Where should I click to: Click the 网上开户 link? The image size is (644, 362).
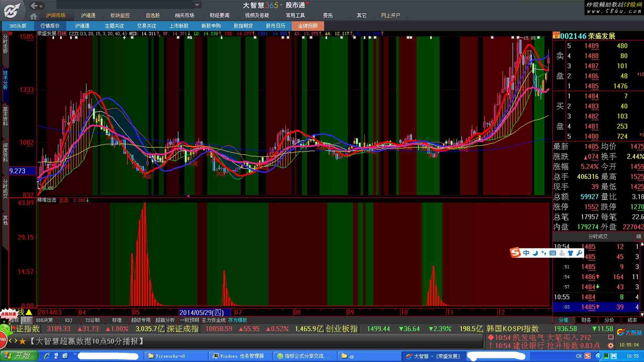390,15
